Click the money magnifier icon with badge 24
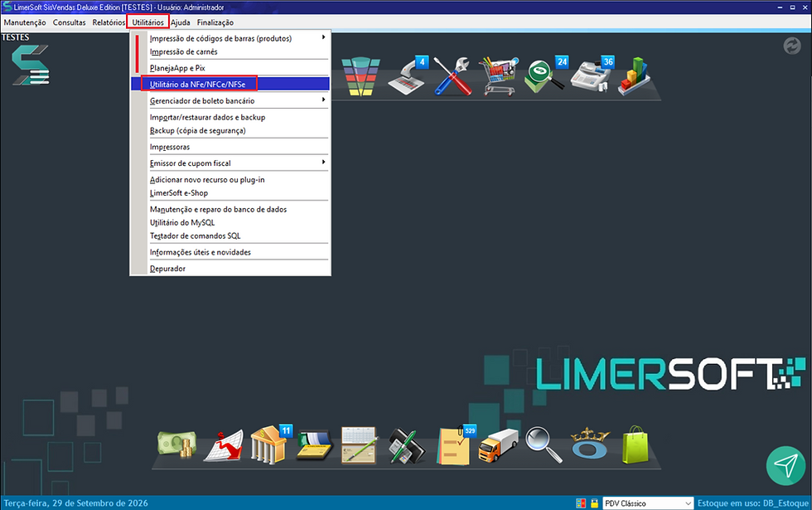 click(x=545, y=75)
